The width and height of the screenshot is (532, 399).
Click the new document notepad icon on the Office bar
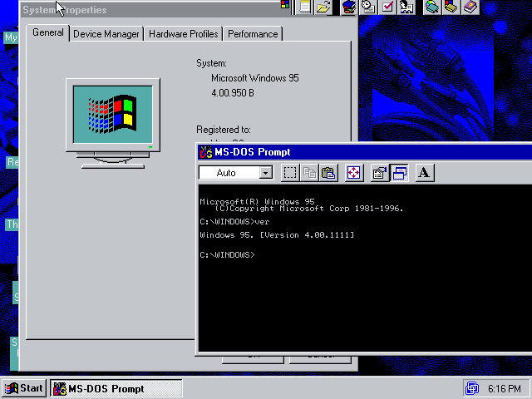[x=305, y=7]
